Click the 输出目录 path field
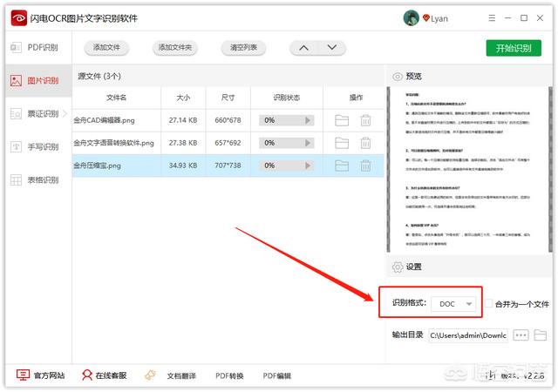The width and height of the screenshot is (558, 392). pos(468,335)
